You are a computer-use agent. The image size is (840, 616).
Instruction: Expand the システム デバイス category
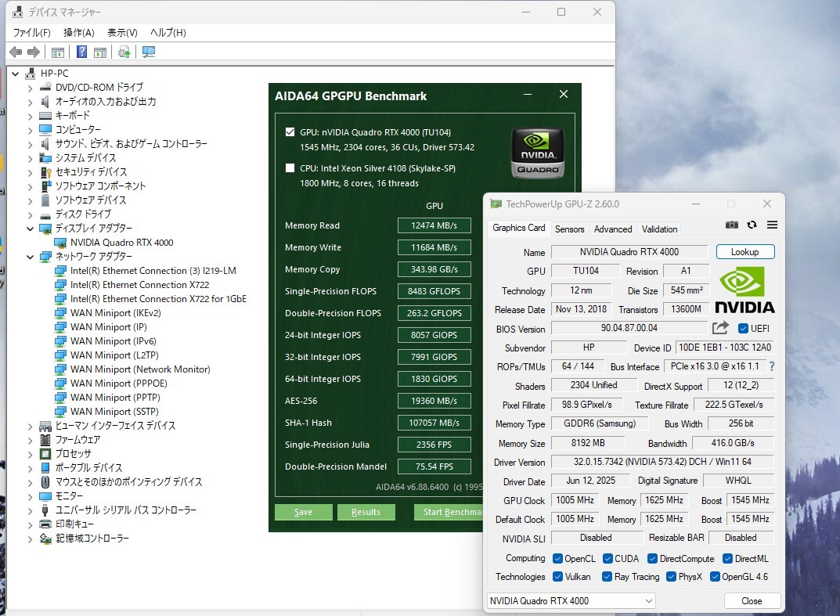click(30, 159)
